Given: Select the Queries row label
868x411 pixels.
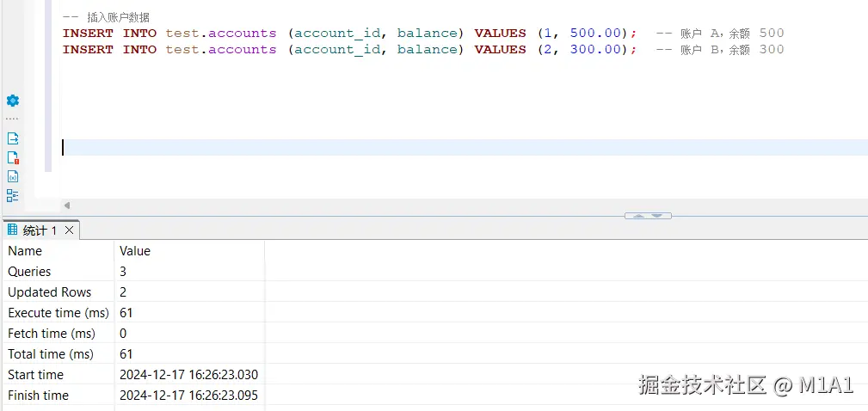Looking at the screenshot, I should click(29, 272).
